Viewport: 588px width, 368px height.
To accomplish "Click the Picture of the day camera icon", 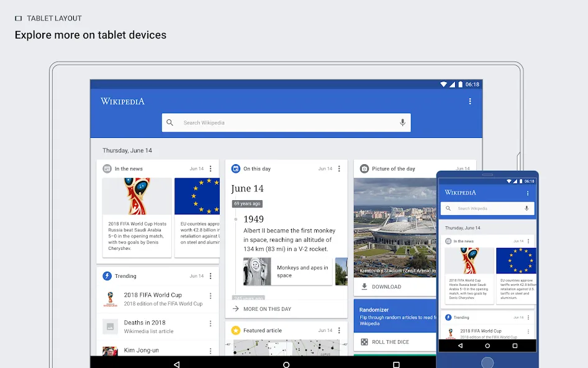I will pos(364,168).
